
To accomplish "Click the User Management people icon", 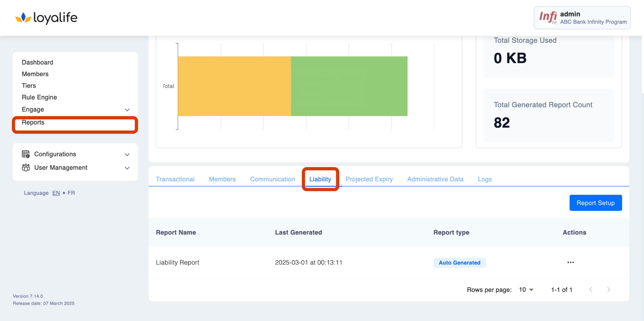I will (26, 168).
